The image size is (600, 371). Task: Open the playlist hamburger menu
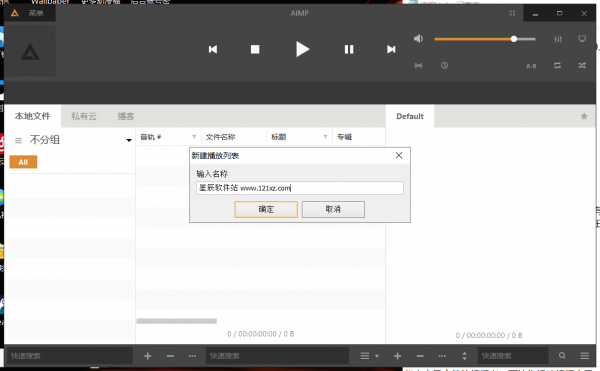click(584, 356)
